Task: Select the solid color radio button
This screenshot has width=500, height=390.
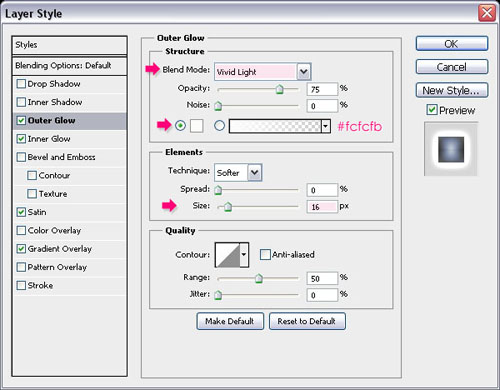Action: [x=180, y=126]
